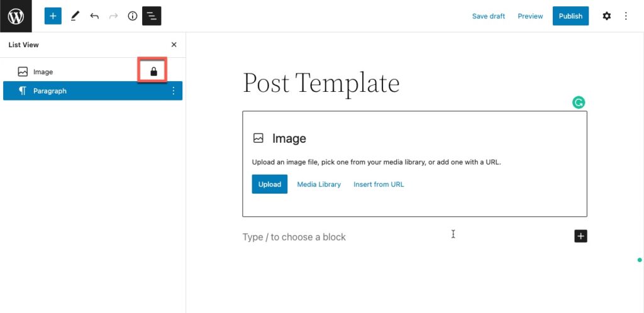Close the List View panel
The width and height of the screenshot is (644, 313).
click(174, 45)
